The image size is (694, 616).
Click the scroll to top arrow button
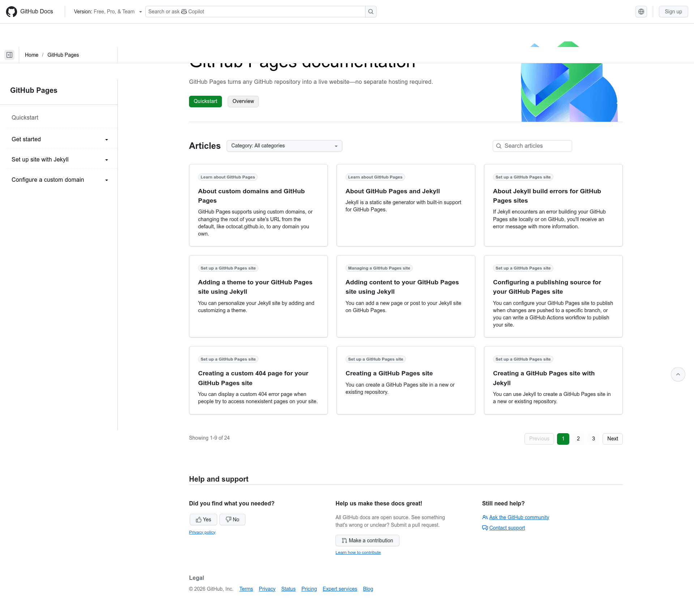point(678,374)
